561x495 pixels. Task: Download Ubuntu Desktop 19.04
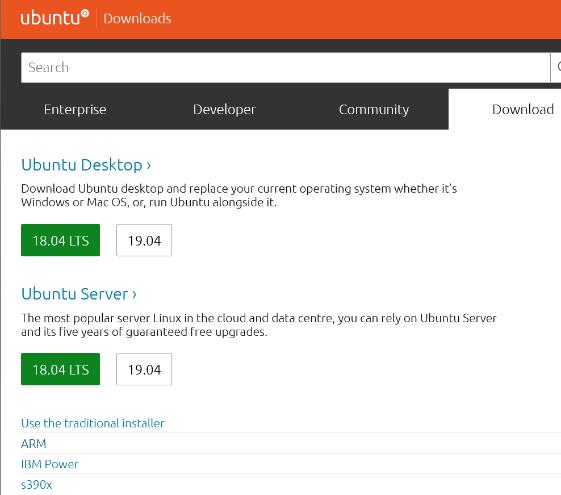point(144,240)
